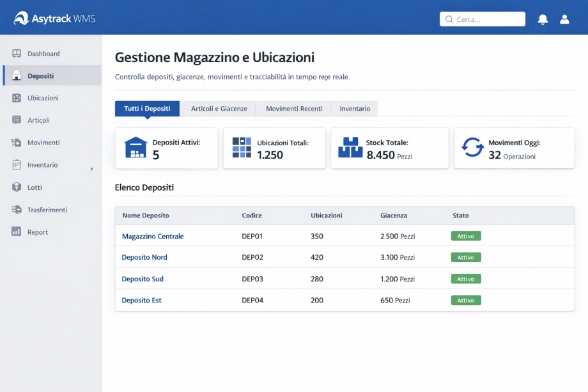Click the magnifier icon in search box

(449, 20)
